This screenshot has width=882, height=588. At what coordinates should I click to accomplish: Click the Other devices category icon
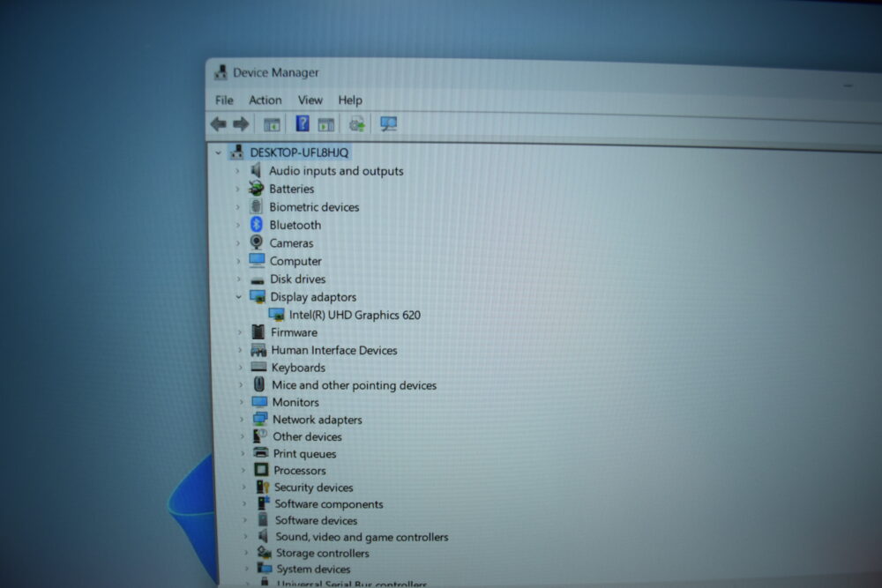coord(260,435)
